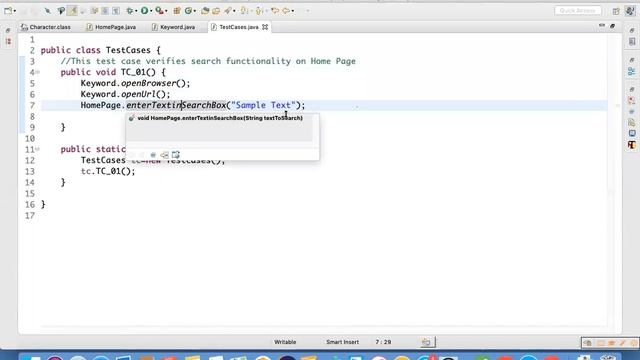Open the Problems view icon in right trim
640x360 pixels.
(632, 100)
